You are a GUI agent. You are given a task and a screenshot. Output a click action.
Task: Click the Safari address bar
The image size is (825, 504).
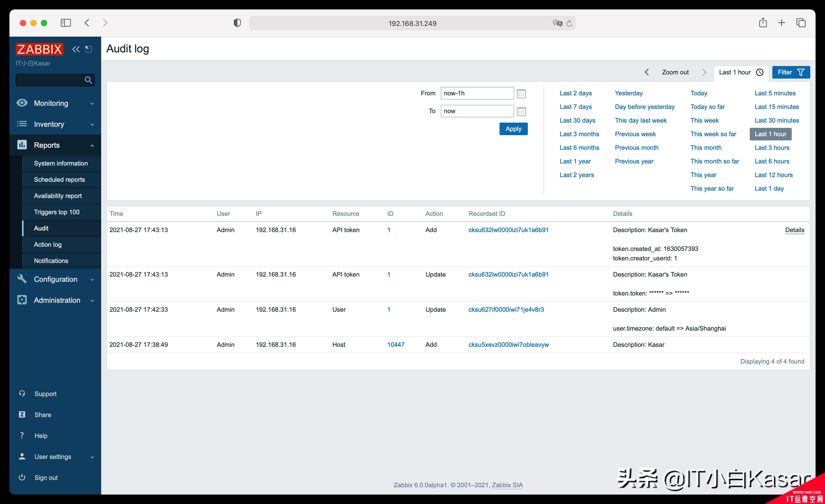pos(412,23)
